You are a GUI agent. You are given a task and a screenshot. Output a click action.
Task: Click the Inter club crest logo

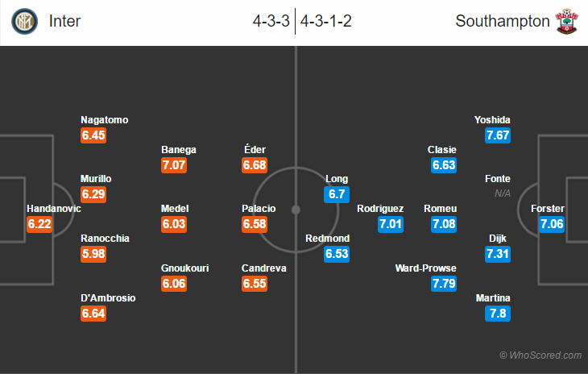tap(24, 22)
